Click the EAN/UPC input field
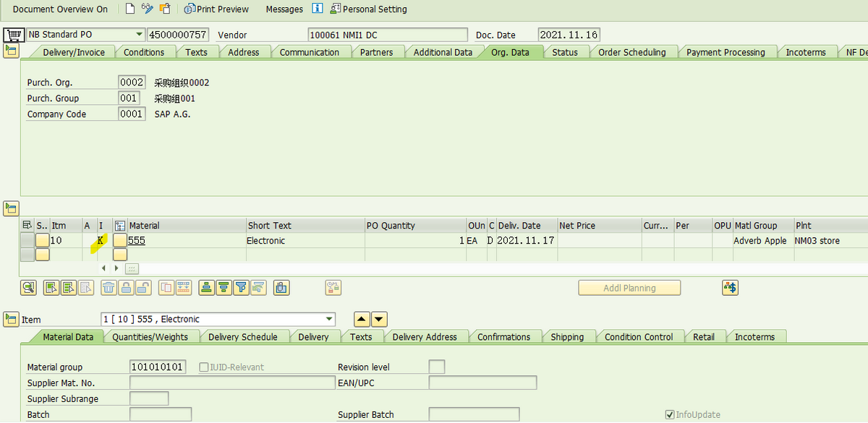The image size is (868, 423). [483, 383]
